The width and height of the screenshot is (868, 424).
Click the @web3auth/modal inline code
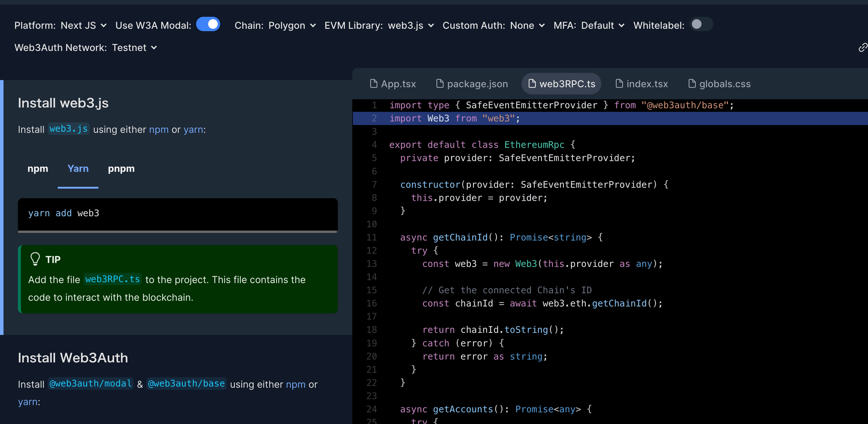coord(90,384)
